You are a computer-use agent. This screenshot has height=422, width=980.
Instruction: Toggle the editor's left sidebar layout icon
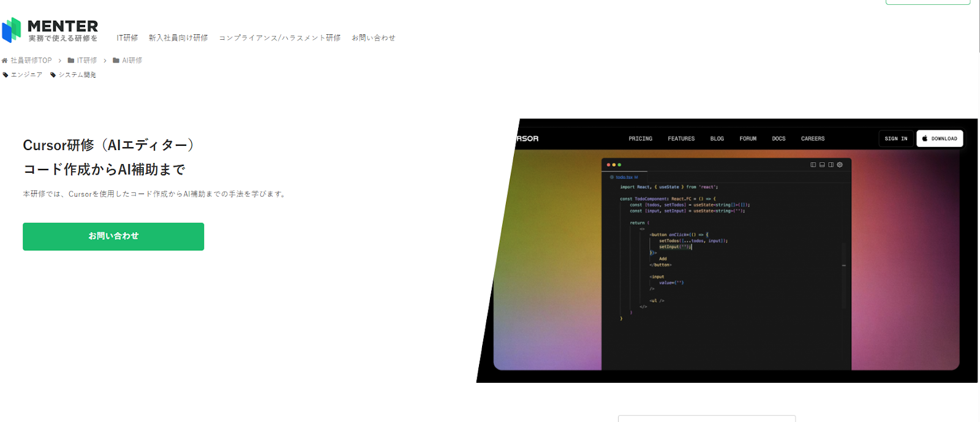click(x=813, y=165)
